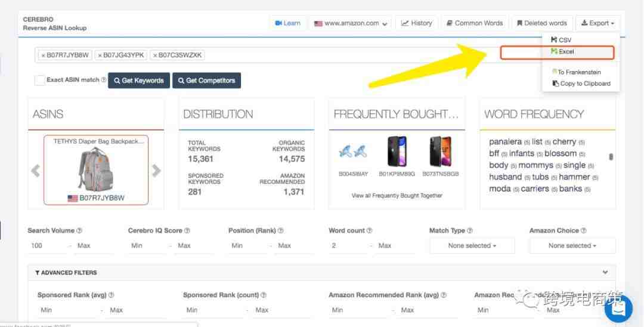Click the Get Competitors button
644x327 pixels.
point(207,81)
